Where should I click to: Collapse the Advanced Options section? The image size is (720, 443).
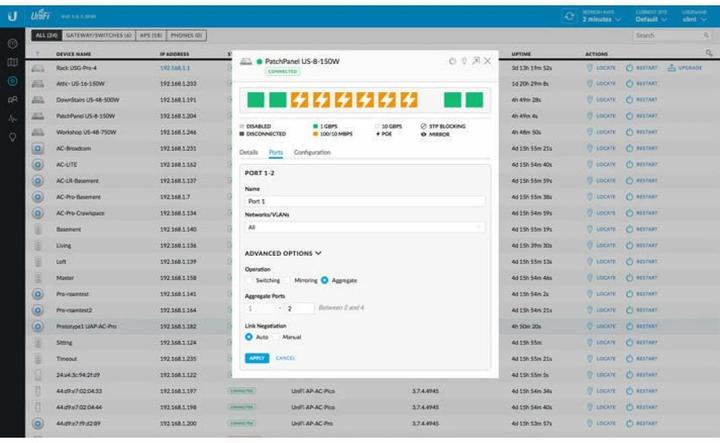coord(283,253)
